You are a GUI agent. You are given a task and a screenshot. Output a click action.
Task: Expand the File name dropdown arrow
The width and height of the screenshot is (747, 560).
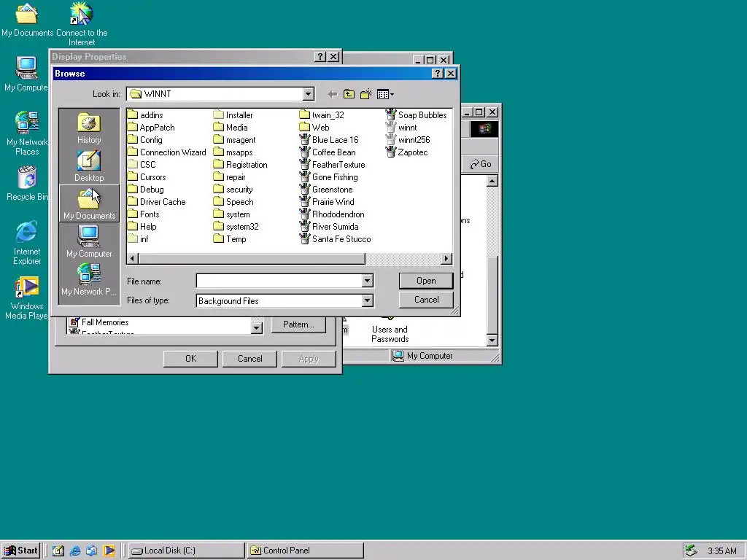(x=367, y=281)
